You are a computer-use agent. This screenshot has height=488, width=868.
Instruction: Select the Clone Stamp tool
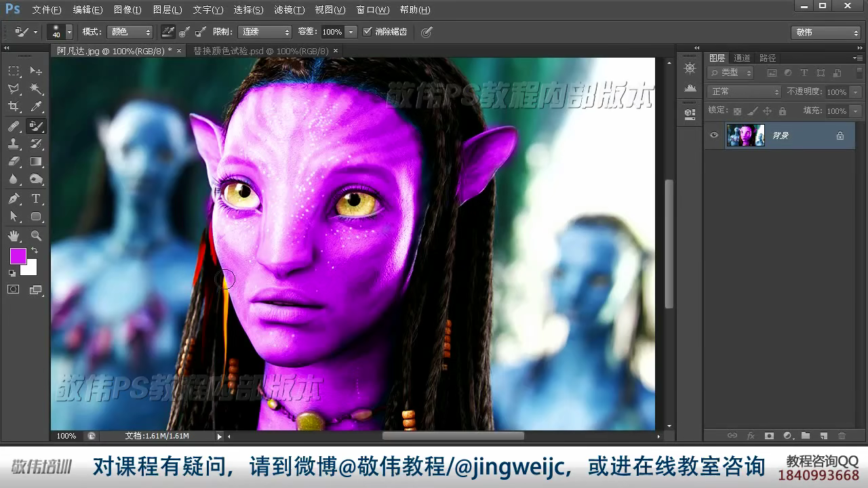click(x=14, y=144)
